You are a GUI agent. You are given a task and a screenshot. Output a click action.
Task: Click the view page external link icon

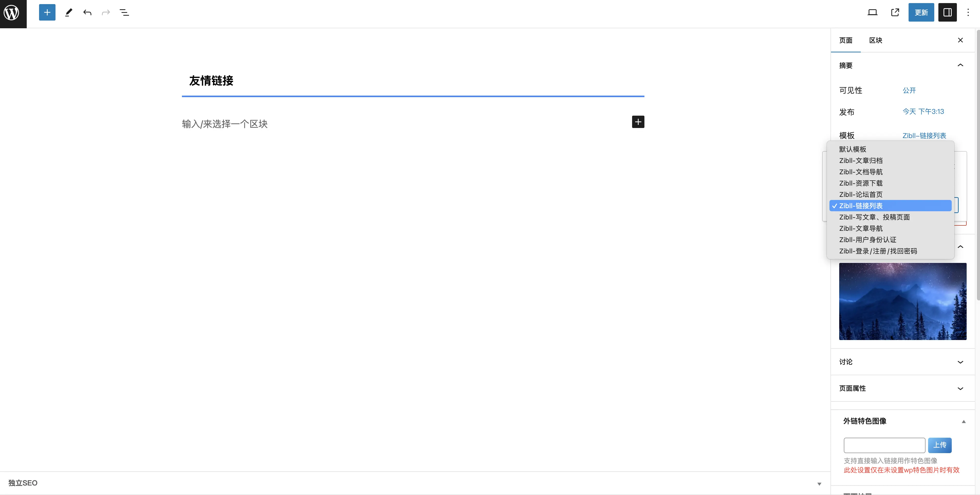point(895,13)
